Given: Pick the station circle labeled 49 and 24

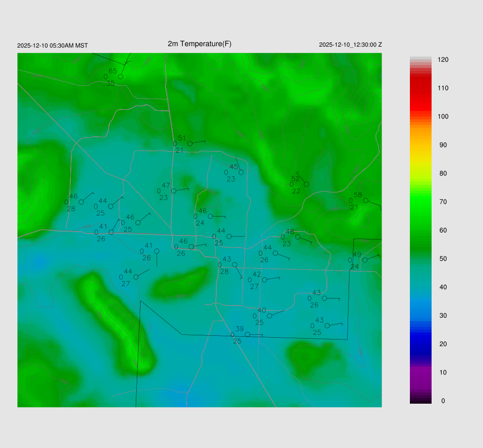Looking at the screenshot, I should (365, 260).
